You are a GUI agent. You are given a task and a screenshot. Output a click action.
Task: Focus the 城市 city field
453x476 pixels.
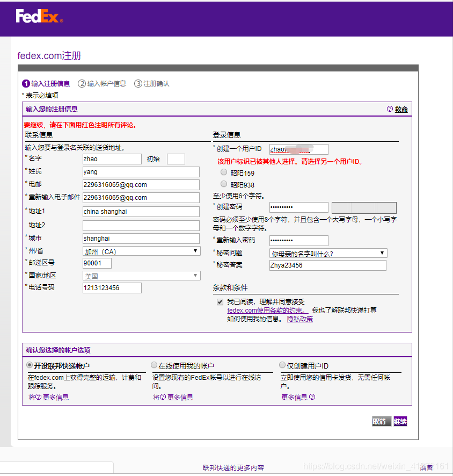pyautogui.click(x=141, y=239)
